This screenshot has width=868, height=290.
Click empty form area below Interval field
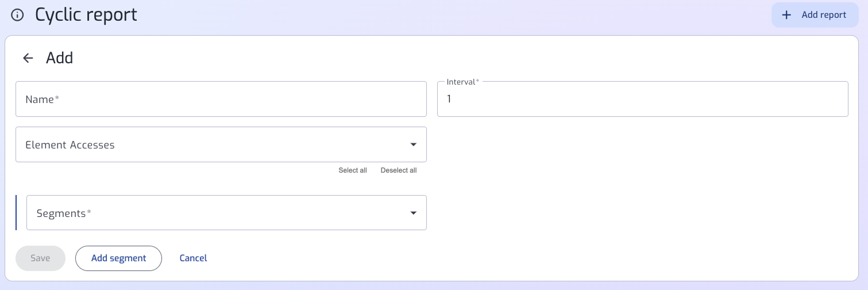pyautogui.click(x=643, y=173)
